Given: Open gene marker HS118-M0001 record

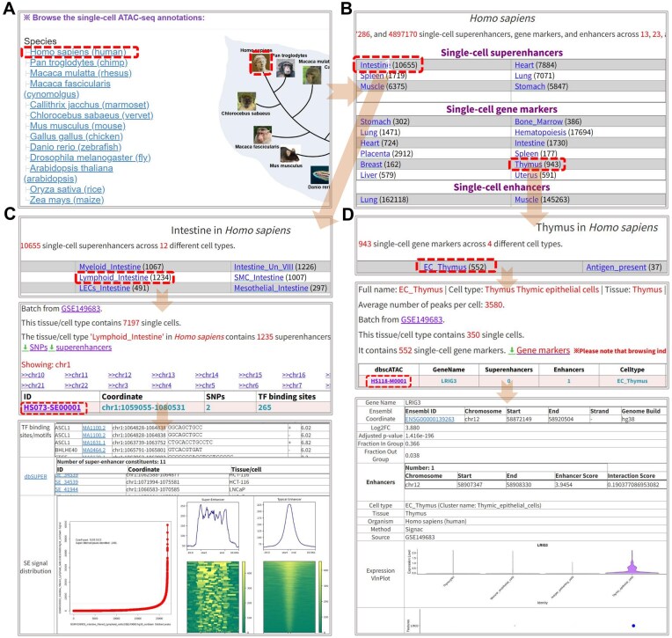Looking at the screenshot, I should 389,381.
